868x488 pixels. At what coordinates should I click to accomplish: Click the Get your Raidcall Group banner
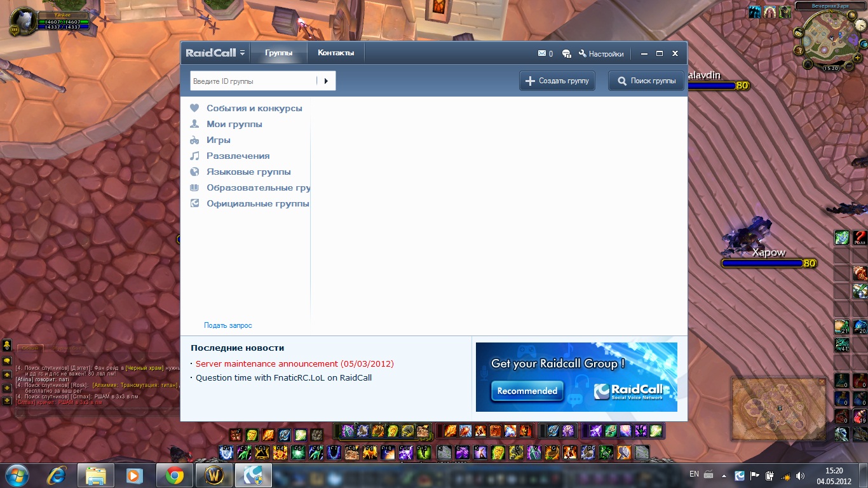[x=576, y=377]
